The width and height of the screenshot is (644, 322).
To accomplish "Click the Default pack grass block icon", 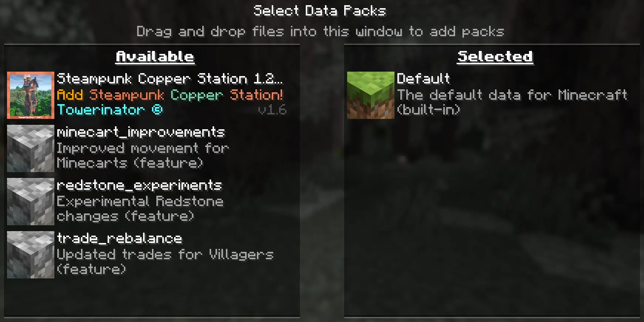I will [371, 95].
